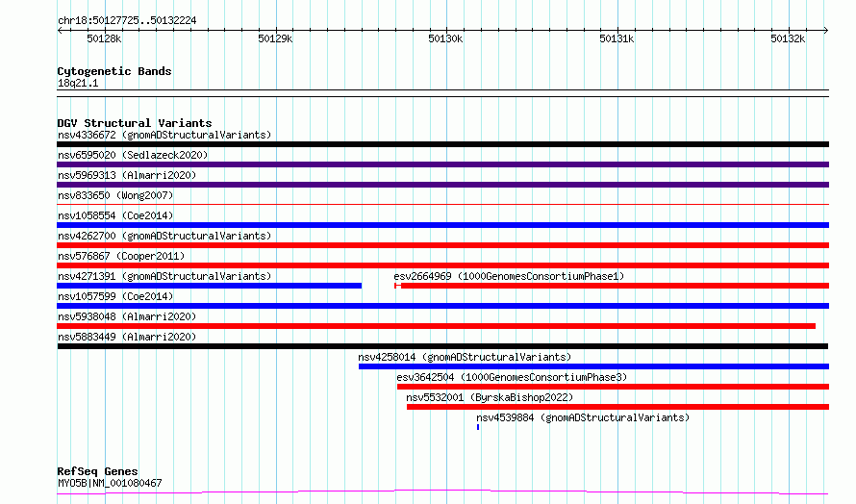This screenshot has height=504, width=856.
Task: Open nsv1058554 (Coe2014) label
Action: 115,215
